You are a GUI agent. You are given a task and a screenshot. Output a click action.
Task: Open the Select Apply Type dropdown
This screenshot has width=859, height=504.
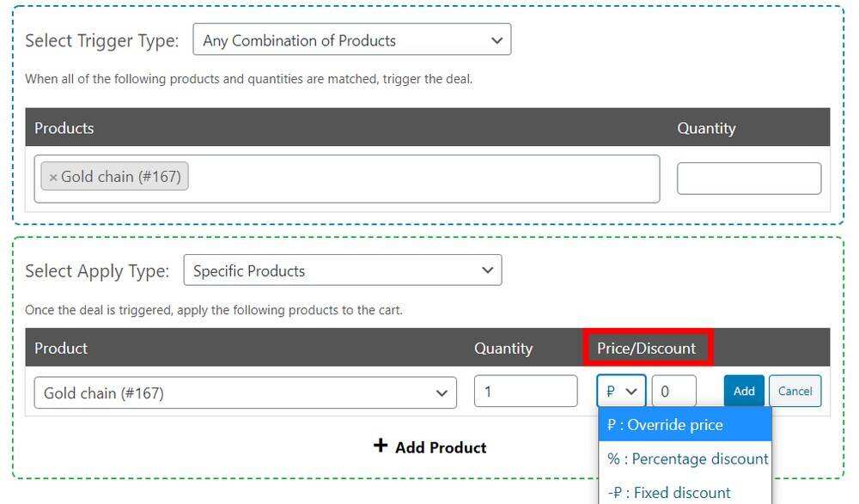(343, 270)
